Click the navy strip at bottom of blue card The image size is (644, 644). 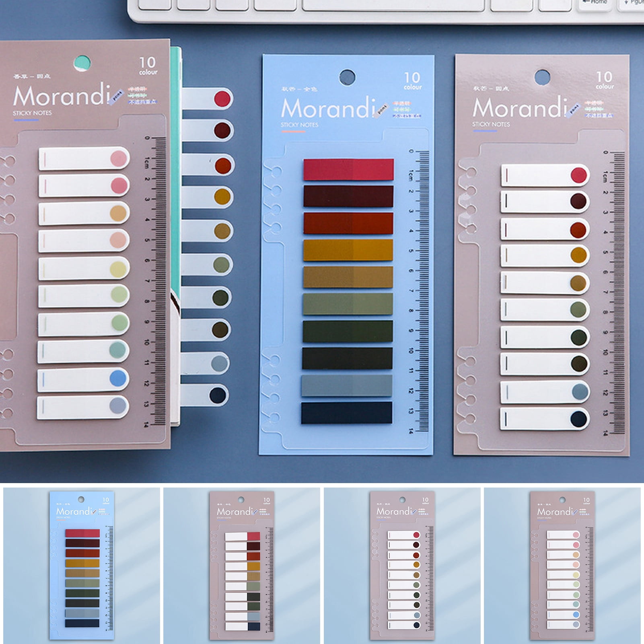pos(347,413)
